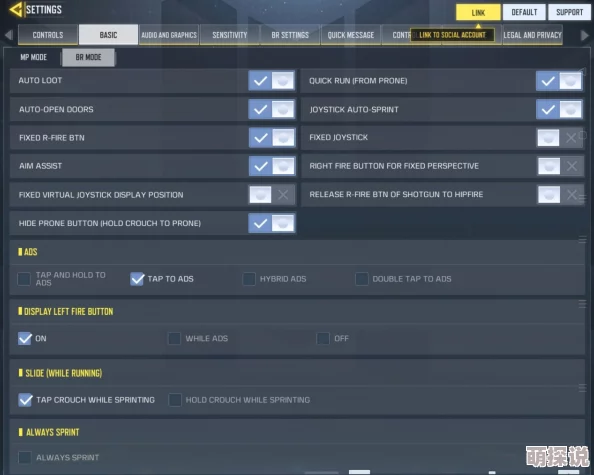594x475 pixels.
Task: Toggle the Auto Loot switch
Action: [x=272, y=81]
